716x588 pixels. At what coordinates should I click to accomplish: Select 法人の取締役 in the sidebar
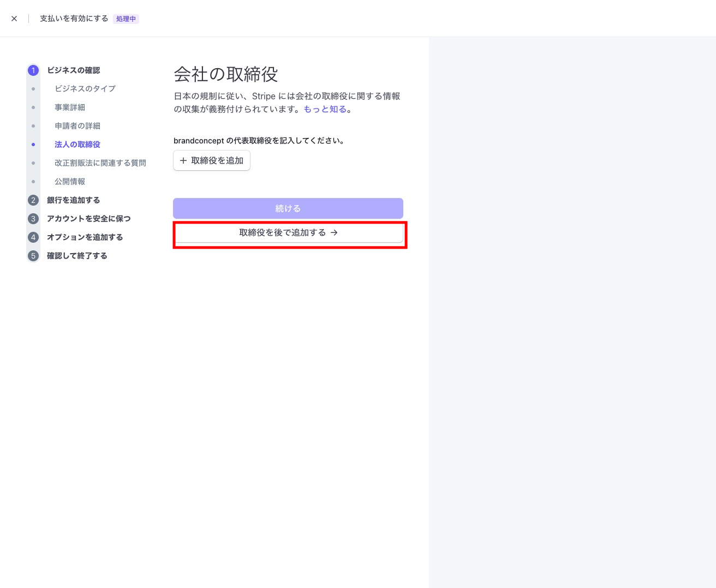[77, 145]
